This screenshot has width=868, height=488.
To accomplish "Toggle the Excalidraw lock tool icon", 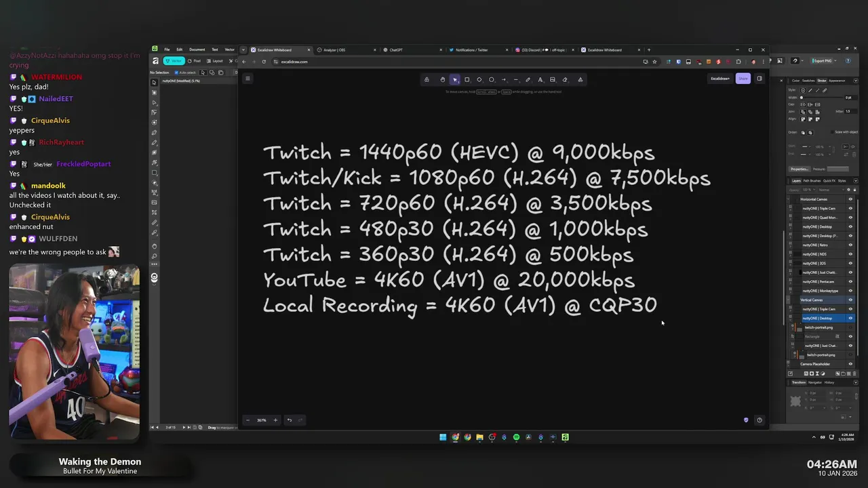I will point(427,79).
